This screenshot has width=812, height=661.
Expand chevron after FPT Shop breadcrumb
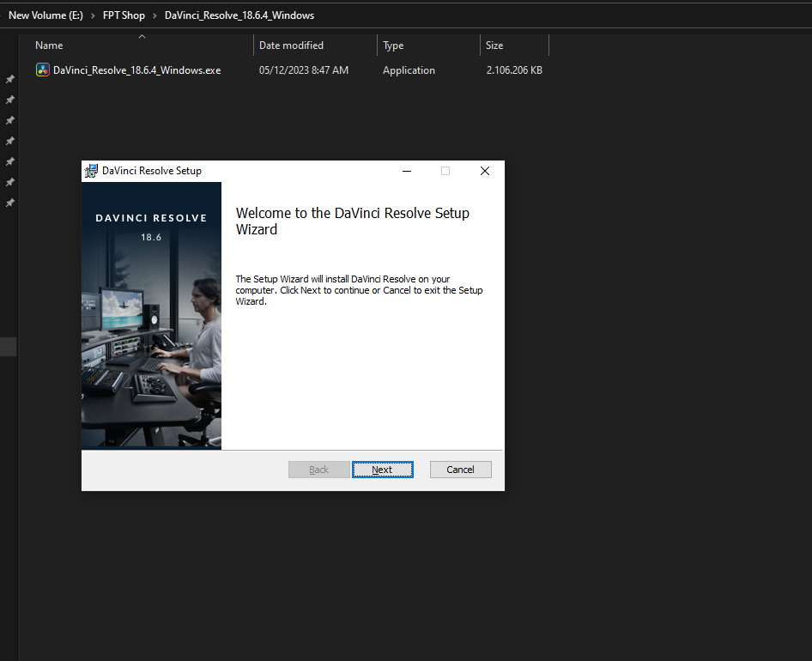(x=155, y=15)
